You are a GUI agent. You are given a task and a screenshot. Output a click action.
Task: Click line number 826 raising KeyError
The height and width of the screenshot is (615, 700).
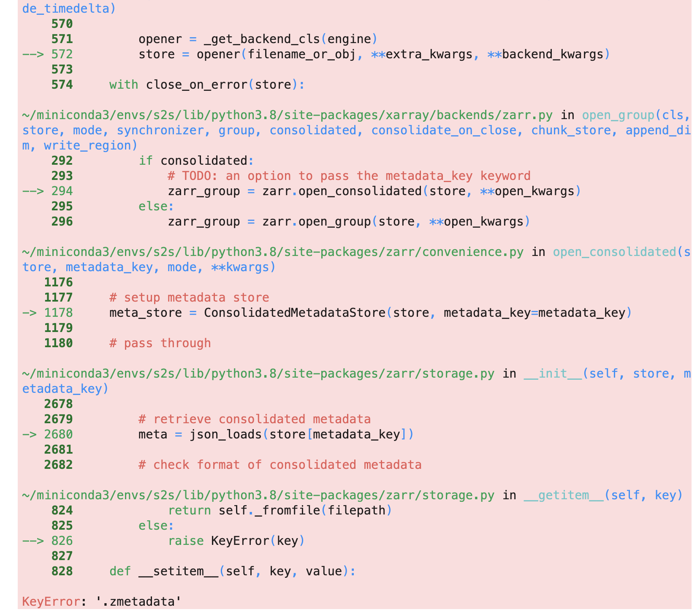click(x=62, y=541)
